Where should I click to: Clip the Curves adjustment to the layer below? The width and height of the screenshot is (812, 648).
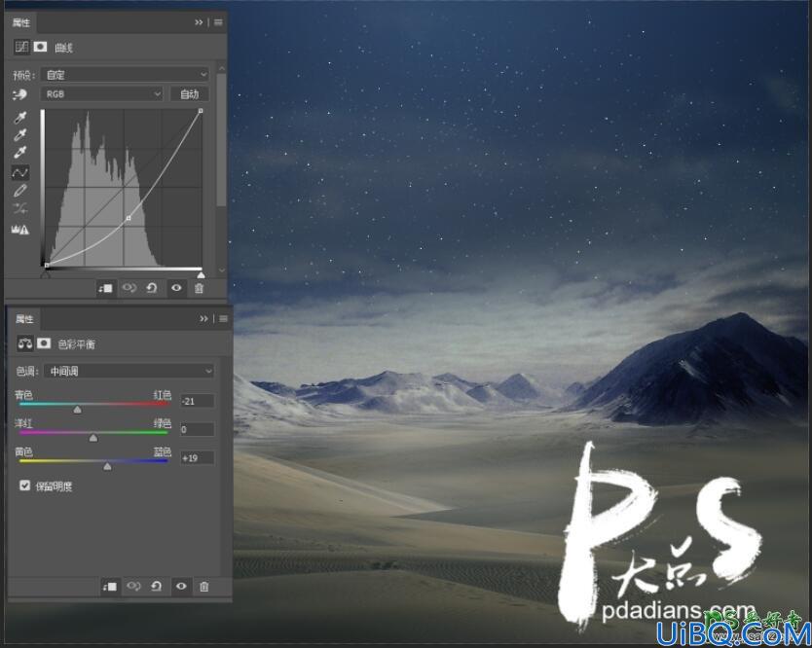106,288
